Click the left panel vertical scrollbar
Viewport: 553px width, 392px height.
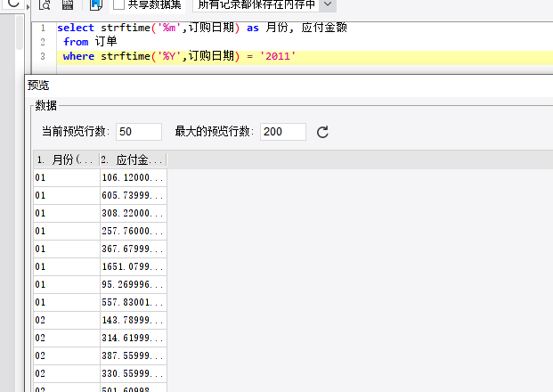tap(20, 32)
